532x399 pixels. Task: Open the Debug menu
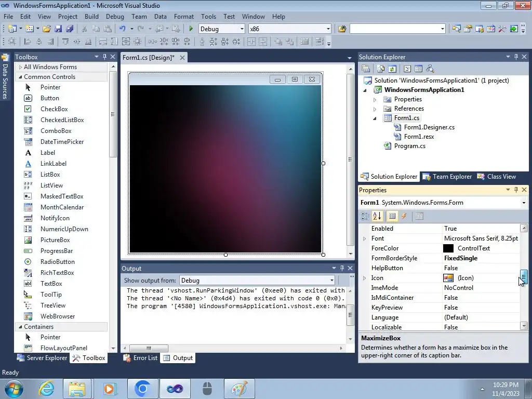click(115, 16)
